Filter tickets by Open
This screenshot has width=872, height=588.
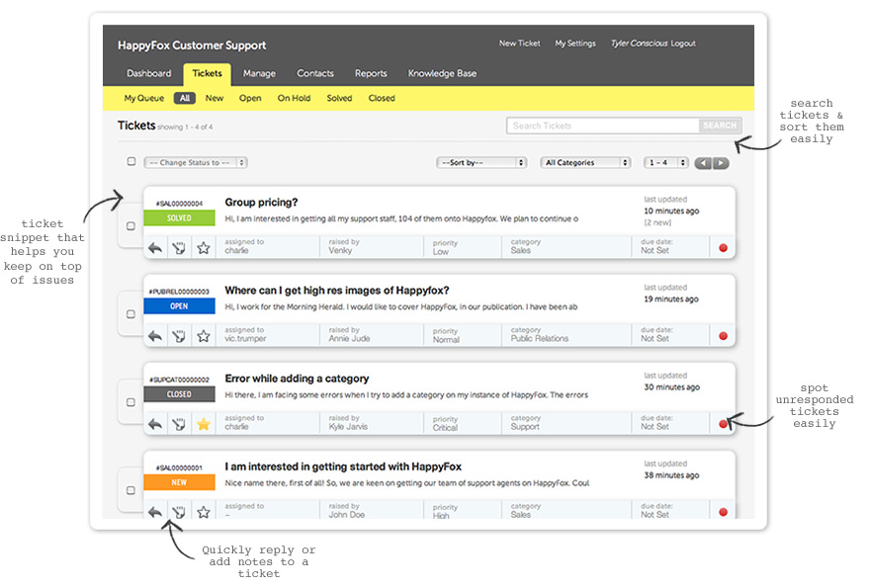(x=250, y=98)
